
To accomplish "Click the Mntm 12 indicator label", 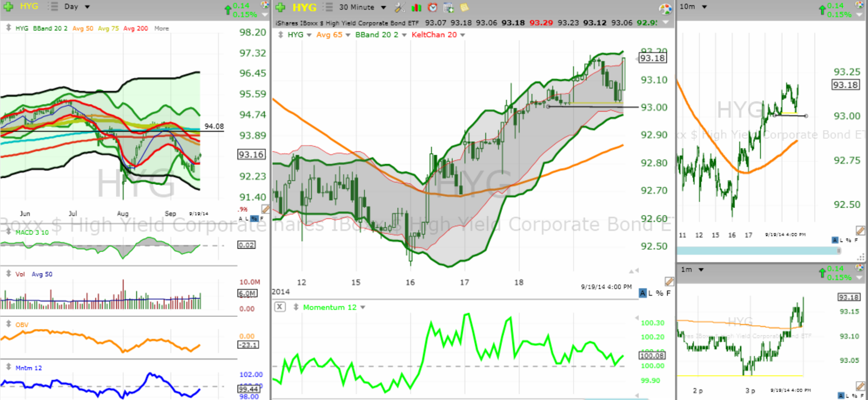I will point(28,368).
